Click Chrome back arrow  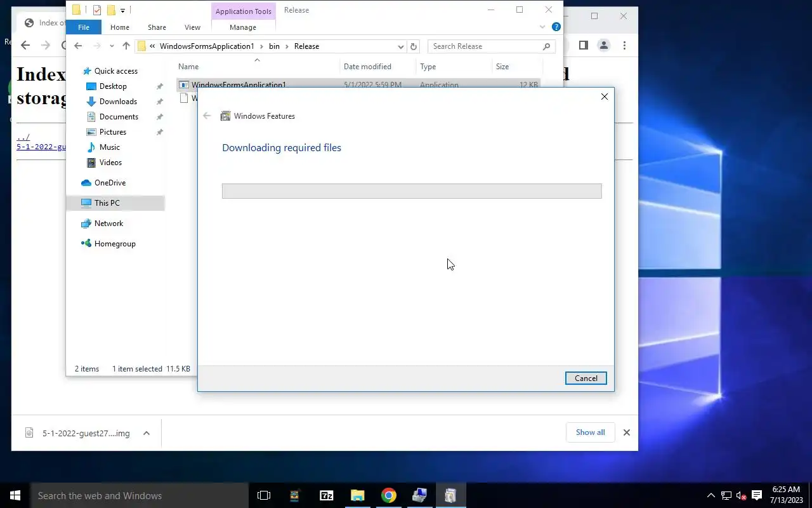tap(25, 45)
